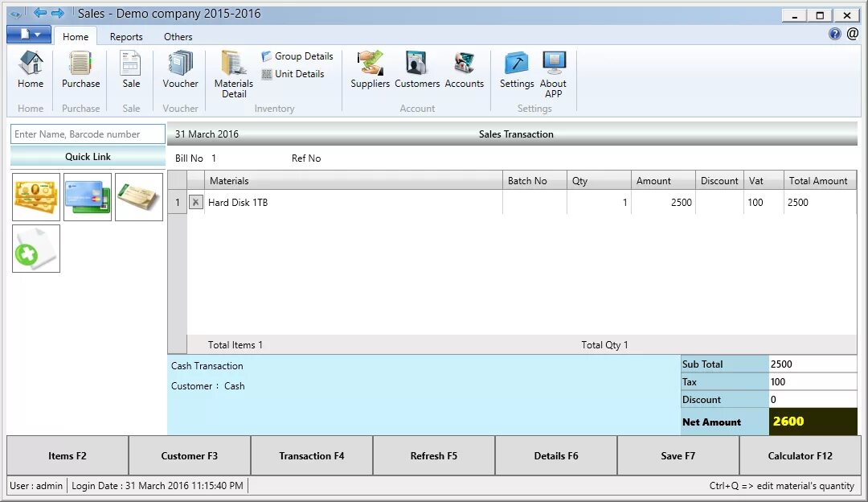Click the 'Ref No' label
Viewport: 868px width, 502px height.
(x=306, y=158)
